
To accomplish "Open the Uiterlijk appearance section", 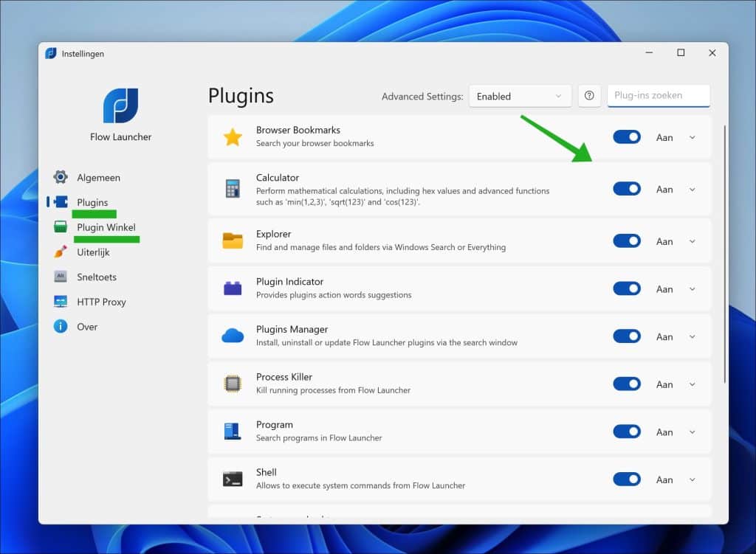I will tap(93, 252).
